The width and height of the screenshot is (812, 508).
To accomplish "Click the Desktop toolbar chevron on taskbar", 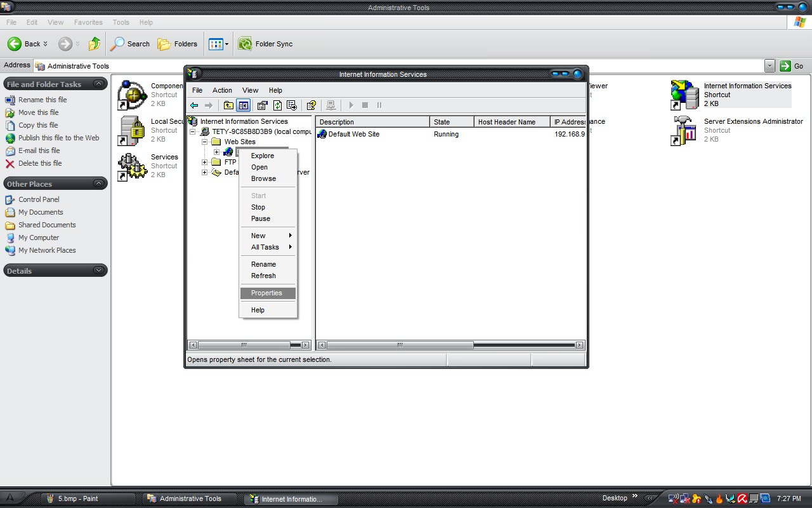I will click(634, 497).
